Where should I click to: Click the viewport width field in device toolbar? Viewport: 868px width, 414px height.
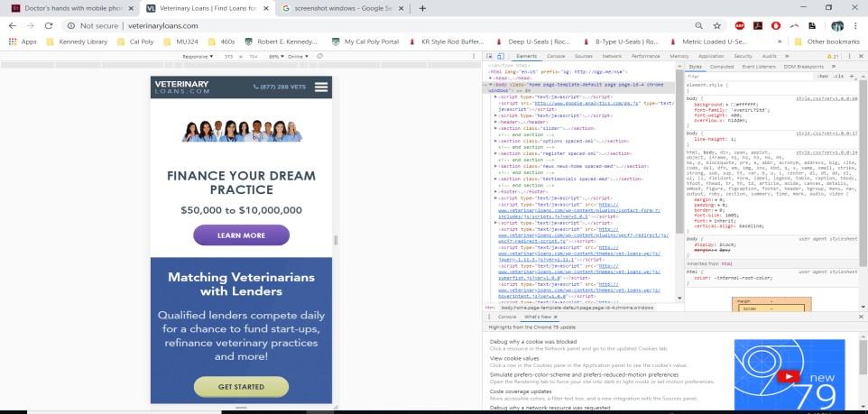[x=228, y=57]
